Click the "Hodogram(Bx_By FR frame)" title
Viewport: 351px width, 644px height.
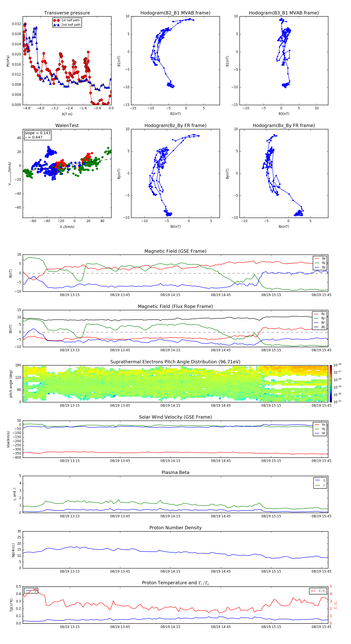point(284,125)
